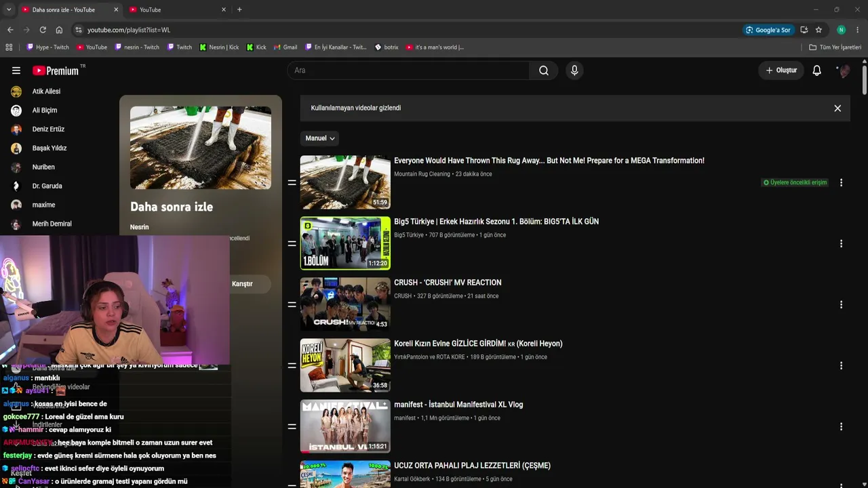Viewport: 868px width, 488px height.
Task: Open 'Tüm Yer İşaretleri' bookmarks folder
Action: coord(835,47)
